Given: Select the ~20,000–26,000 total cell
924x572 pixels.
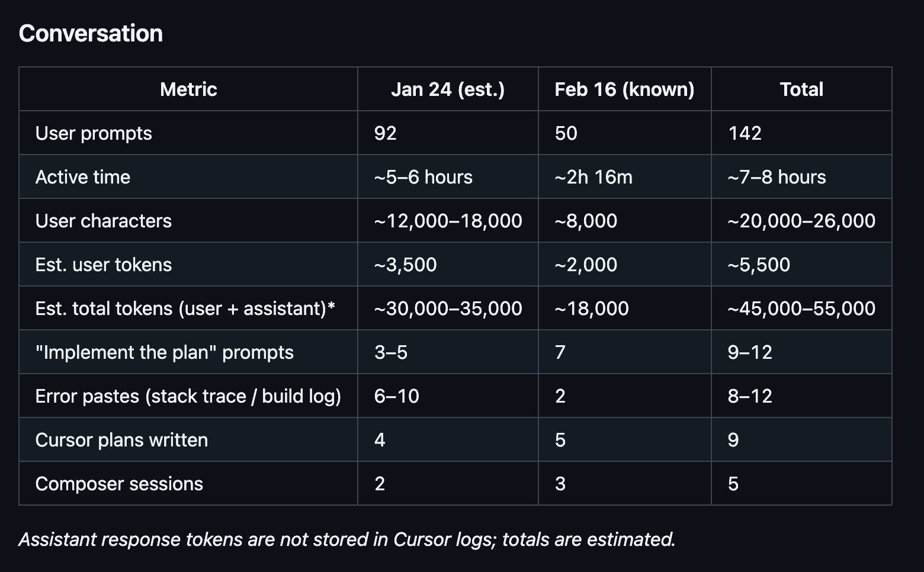Looking at the screenshot, I should (801, 221).
